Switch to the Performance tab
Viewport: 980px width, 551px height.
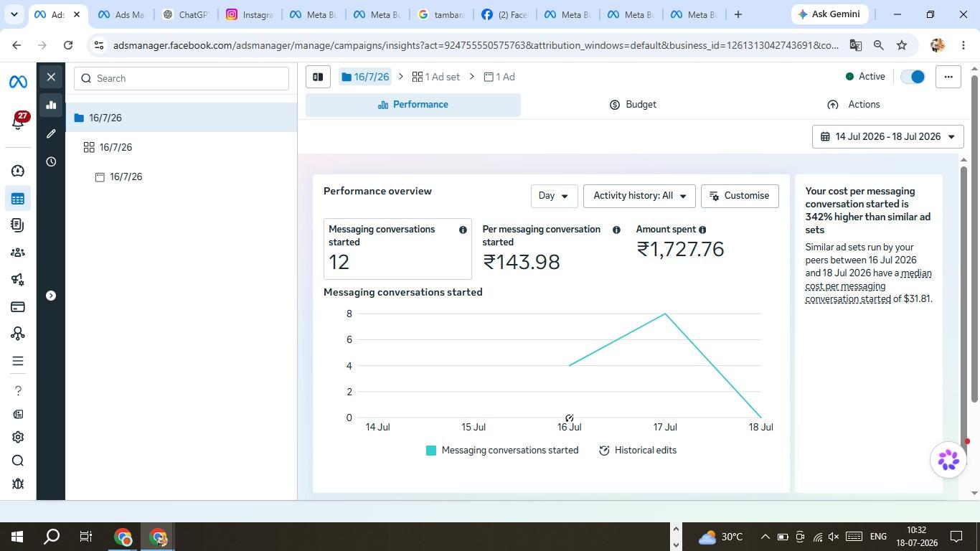point(413,105)
